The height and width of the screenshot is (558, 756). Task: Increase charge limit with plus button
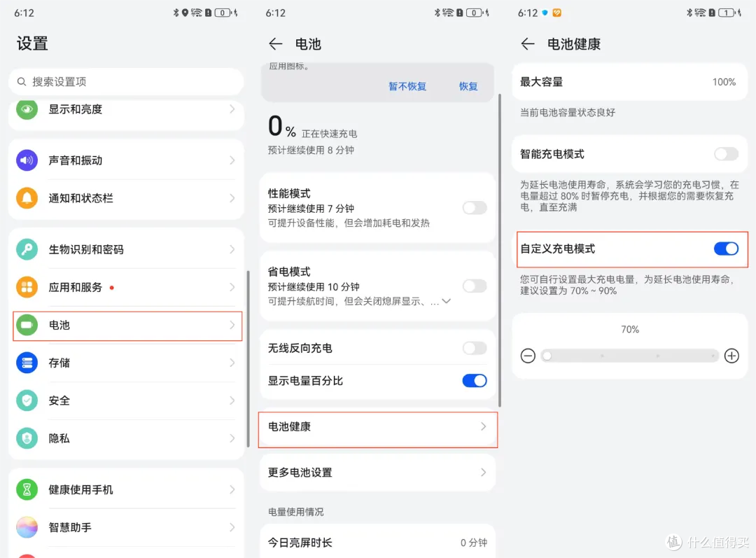(x=731, y=356)
